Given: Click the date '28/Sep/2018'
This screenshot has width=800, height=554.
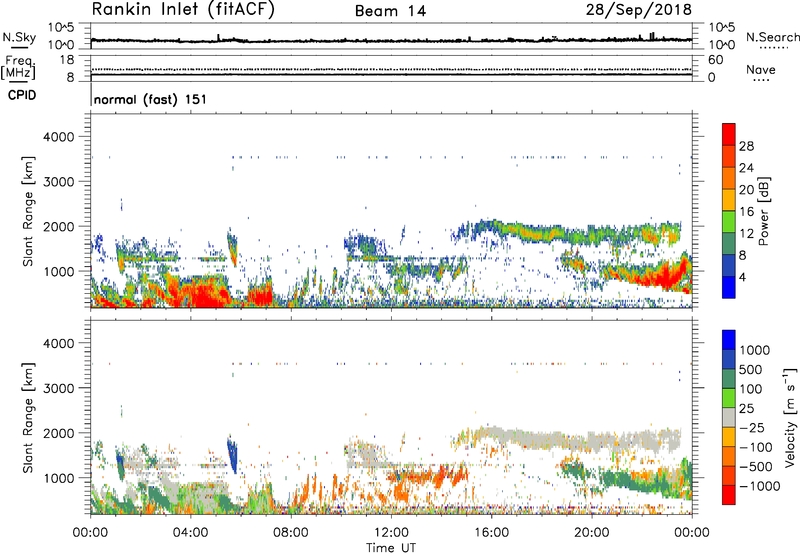Looking at the screenshot, I should [x=639, y=10].
